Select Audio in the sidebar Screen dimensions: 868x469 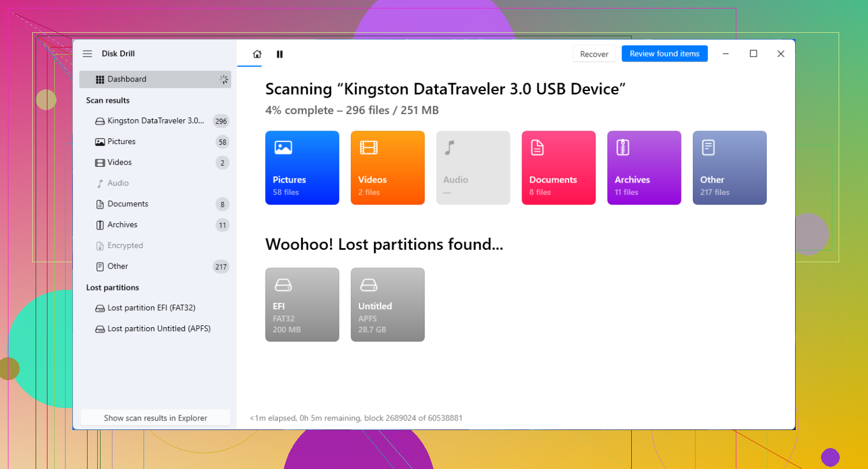155,183
